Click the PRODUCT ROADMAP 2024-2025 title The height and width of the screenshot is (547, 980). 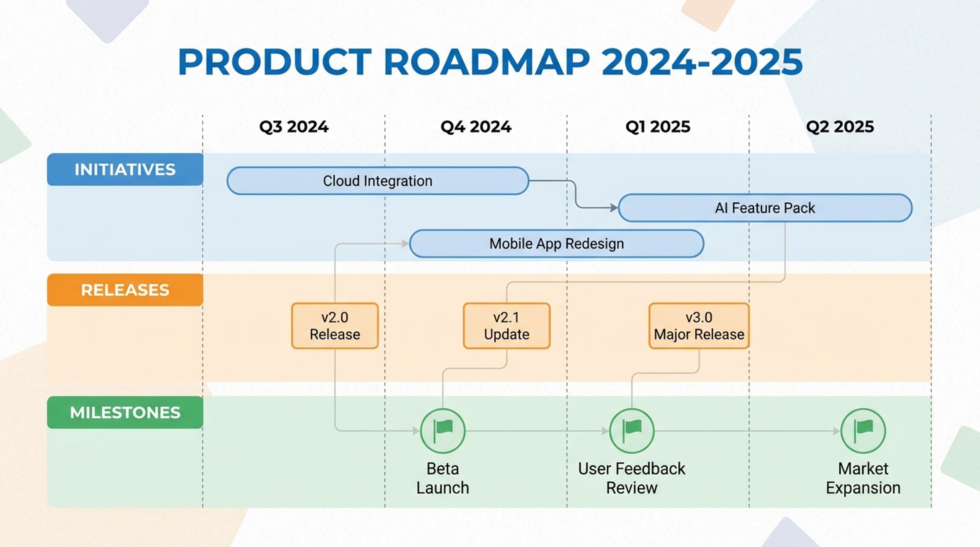(x=490, y=62)
